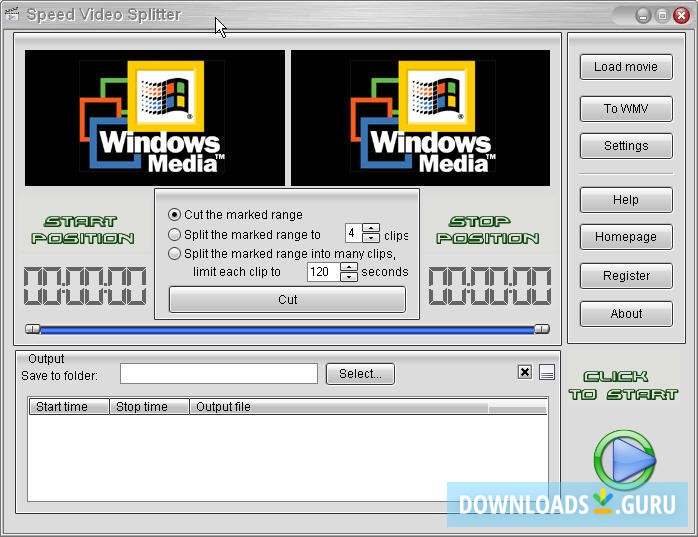Sort by Output file column header
This screenshot has height=537, width=698.
tap(338, 407)
